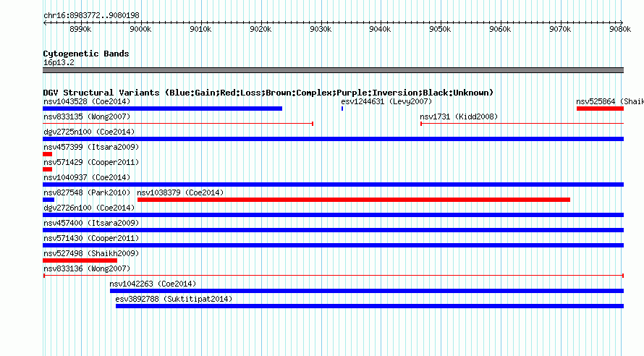The height and width of the screenshot is (356, 644).
Task: Open the nsv457400 (Itsara2009) label
Action: point(91,223)
